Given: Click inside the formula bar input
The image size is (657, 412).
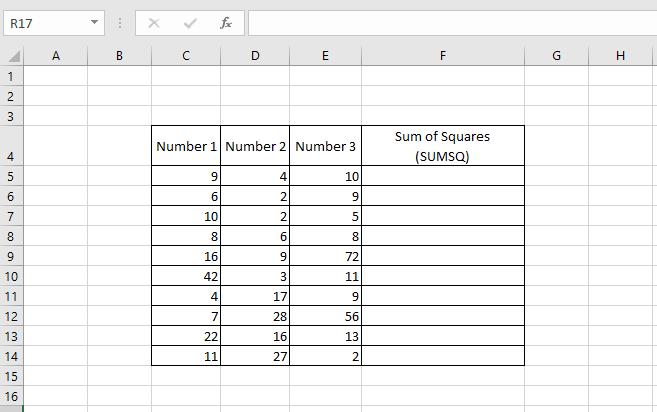Looking at the screenshot, I should [450, 23].
